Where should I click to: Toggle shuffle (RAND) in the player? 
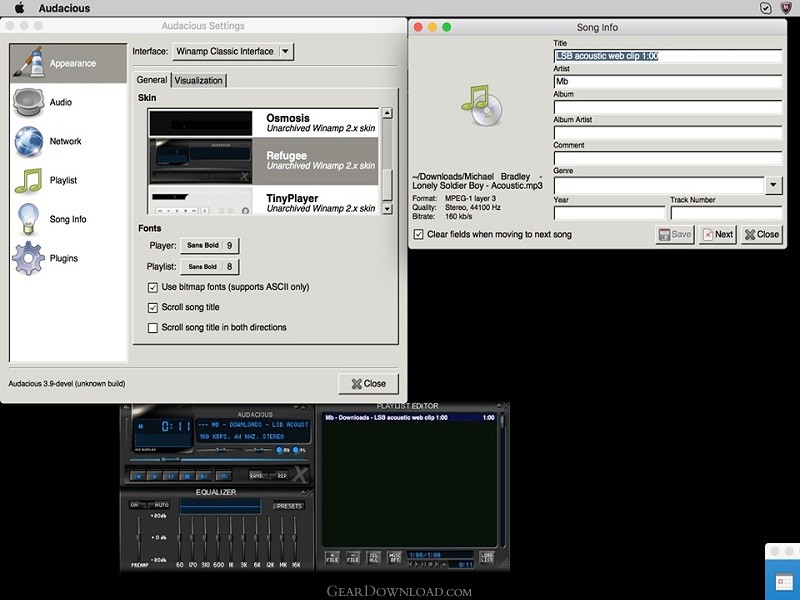(257, 476)
